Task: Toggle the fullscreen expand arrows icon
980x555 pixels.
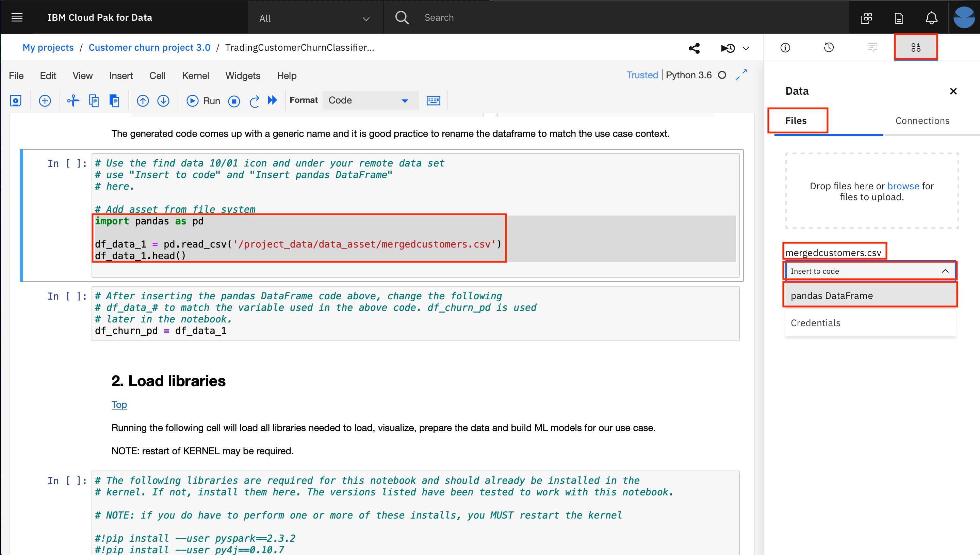Action: [741, 75]
